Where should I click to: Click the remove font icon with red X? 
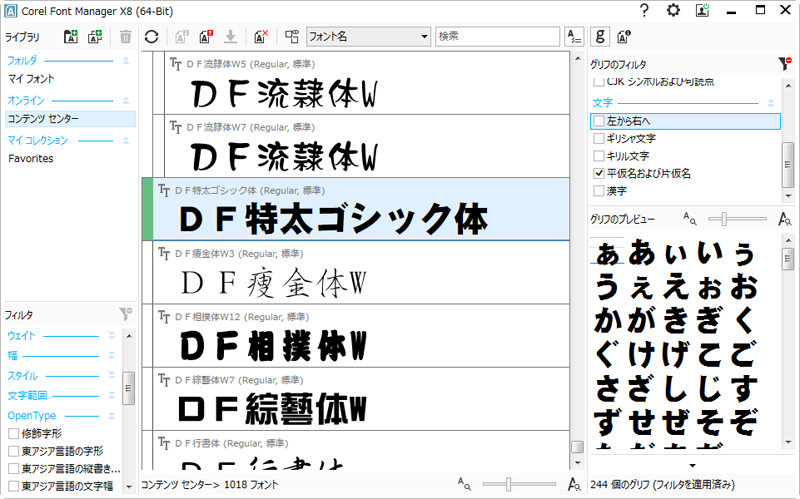pyautogui.click(x=261, y=37)
